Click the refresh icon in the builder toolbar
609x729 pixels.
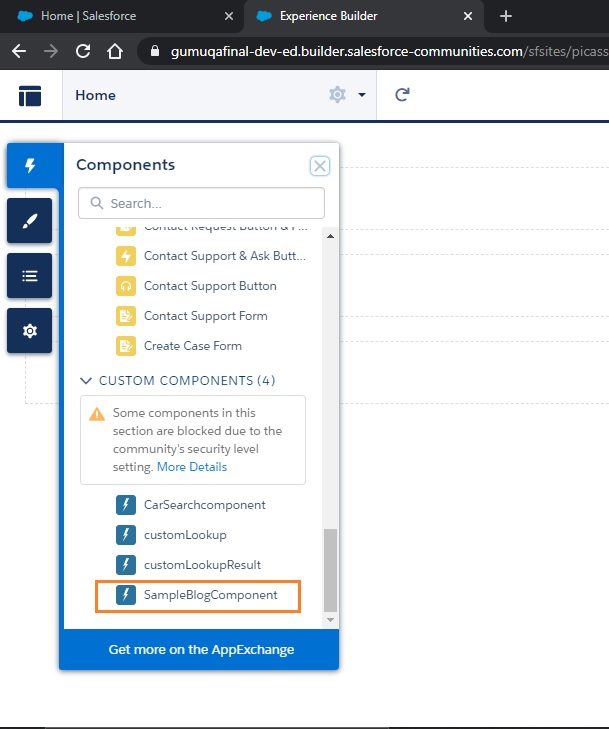coord(402,95)
